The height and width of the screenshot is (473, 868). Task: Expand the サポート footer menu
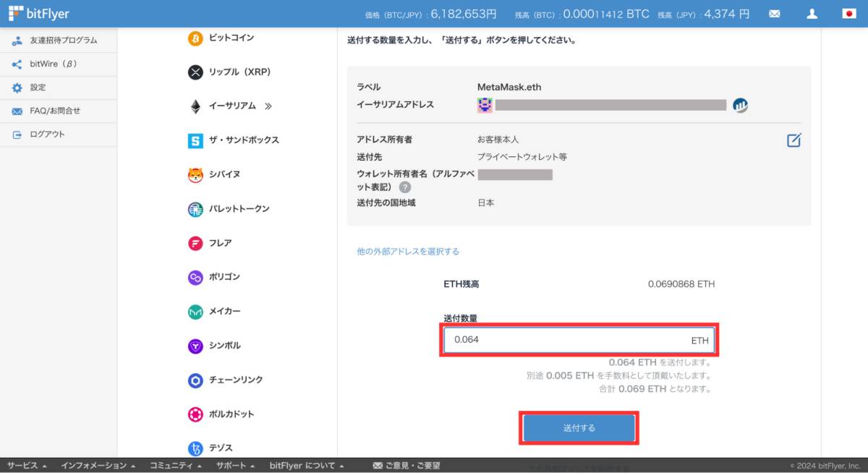tap(233, 465)
